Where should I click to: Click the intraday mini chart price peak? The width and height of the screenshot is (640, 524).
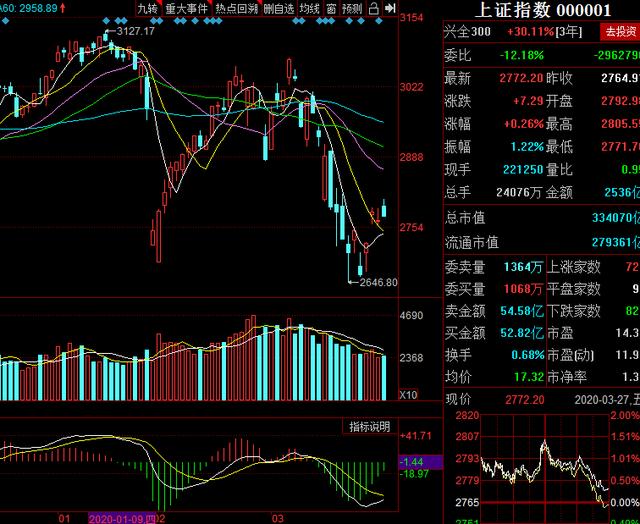(544, 442)
